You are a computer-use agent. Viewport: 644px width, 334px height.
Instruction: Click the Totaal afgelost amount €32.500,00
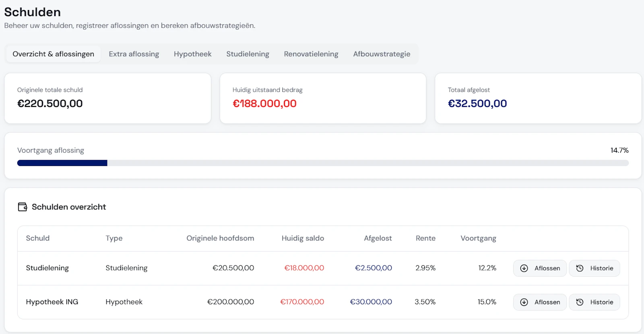click(477, 104)
